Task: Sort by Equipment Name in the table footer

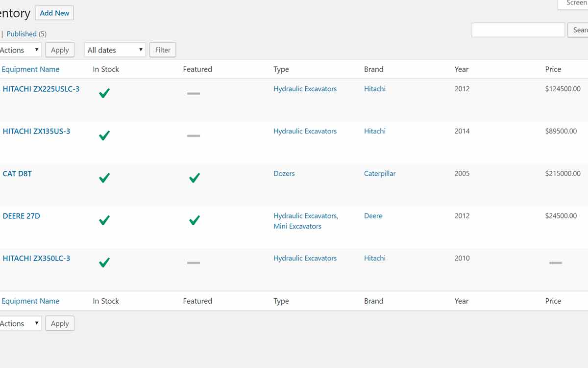Action: click(30, 301)
